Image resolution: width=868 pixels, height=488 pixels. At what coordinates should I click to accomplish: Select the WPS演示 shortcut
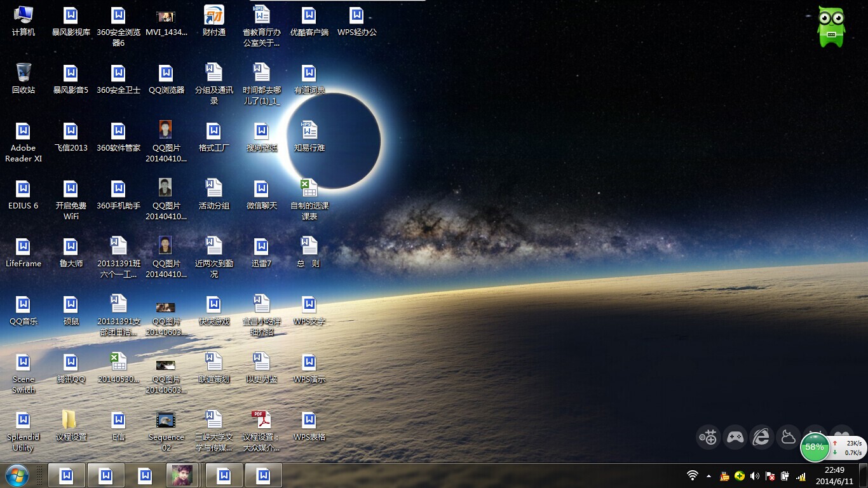point(309,368)
